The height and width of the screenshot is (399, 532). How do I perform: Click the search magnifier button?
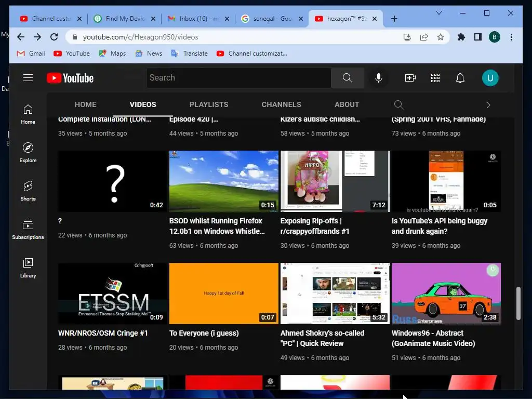[347, 78]
